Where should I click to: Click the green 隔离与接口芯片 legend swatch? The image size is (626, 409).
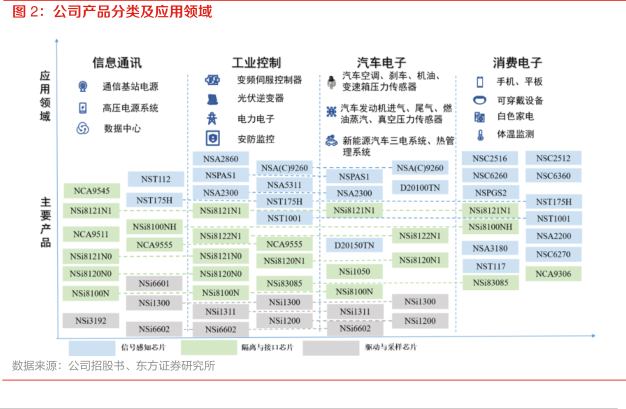tap(206, 346)
